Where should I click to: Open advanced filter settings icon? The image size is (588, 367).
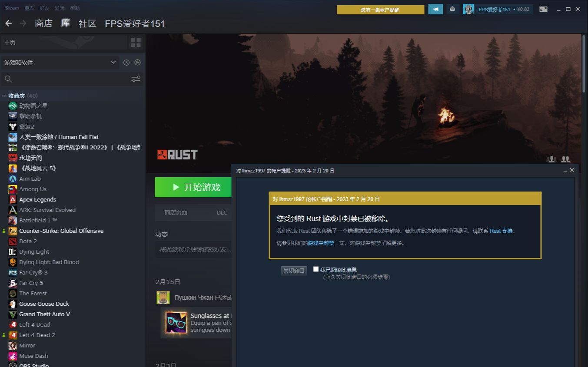tap(136, 79)
